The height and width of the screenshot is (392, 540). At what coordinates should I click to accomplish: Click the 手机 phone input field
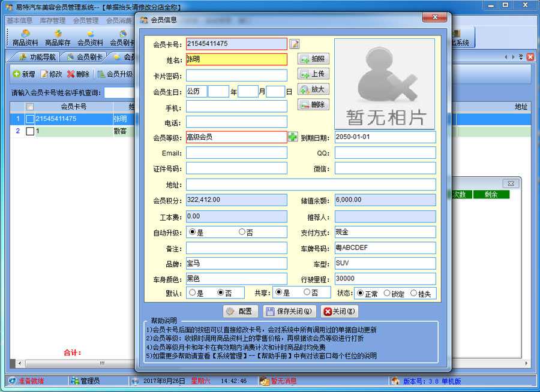pos(236,107)
